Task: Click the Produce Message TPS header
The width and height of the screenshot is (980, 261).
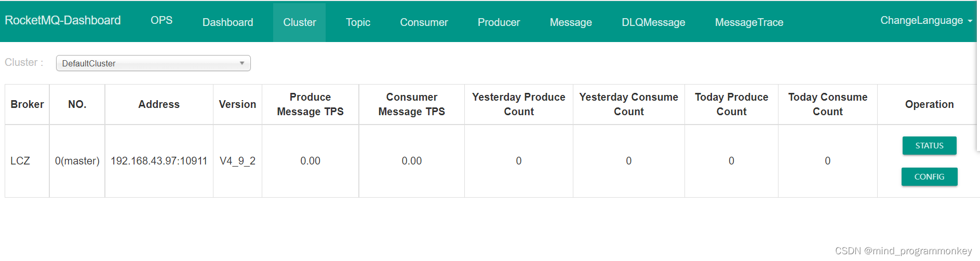Action: coord(310,104)
